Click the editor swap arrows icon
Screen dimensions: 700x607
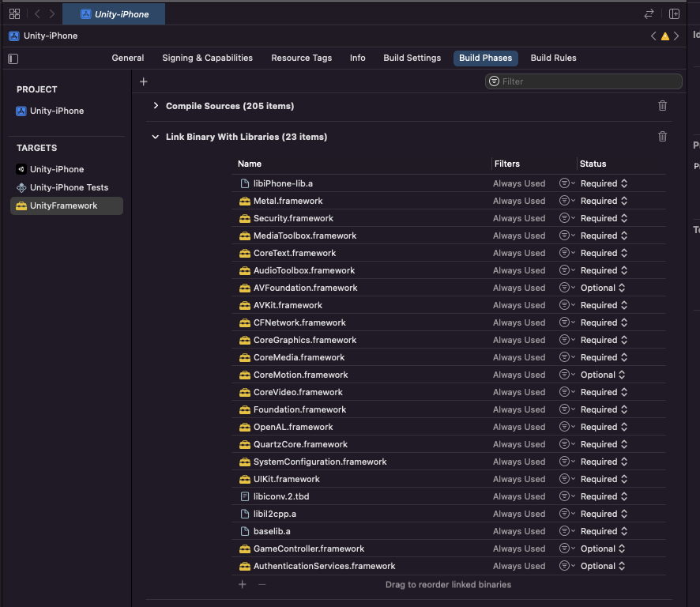click(648, 13)
